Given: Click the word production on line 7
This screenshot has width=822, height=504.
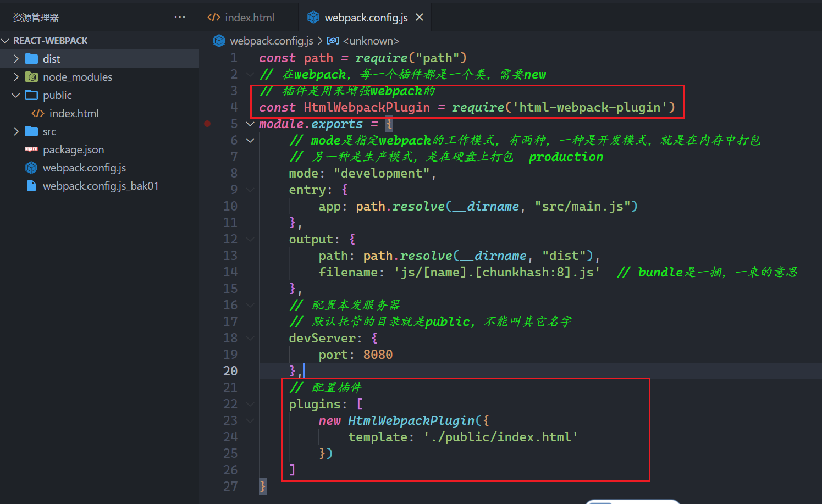Looking at the screenshot, I should pos(566,157).
